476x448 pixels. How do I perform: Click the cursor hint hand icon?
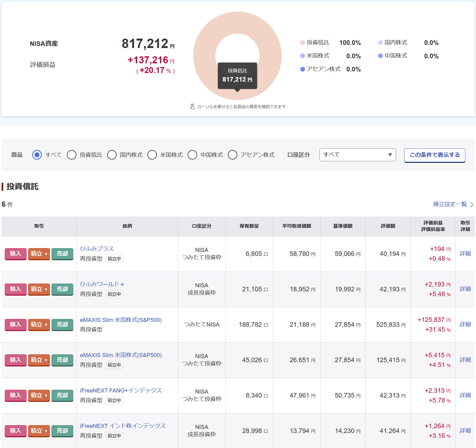[192, 107]
